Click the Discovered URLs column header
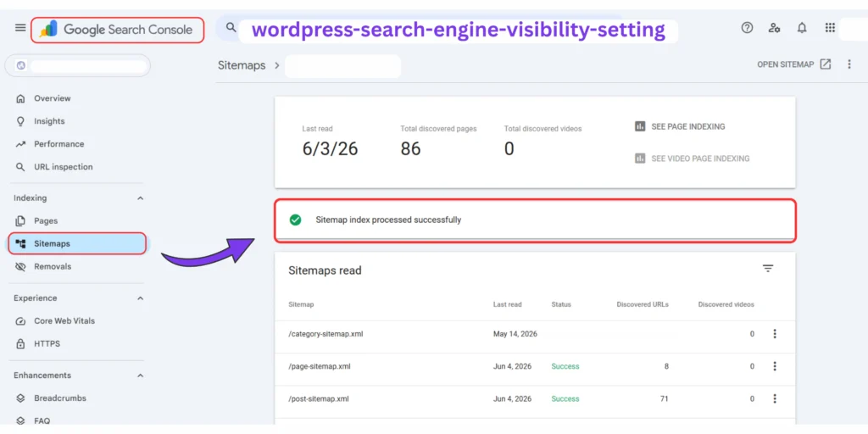This screenshot has height=434, width=868. click(x=643, y=304)
